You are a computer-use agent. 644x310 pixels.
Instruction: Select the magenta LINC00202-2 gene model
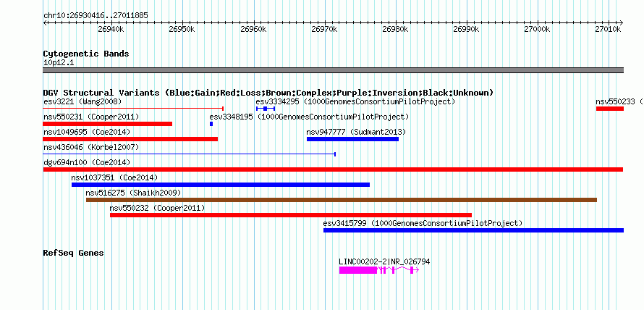coord(378,270)
